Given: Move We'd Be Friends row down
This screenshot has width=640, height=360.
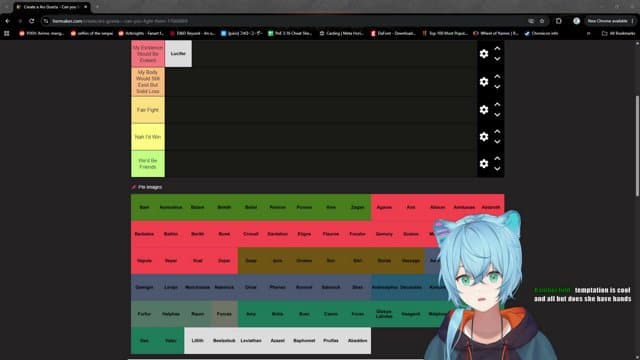Looking at the screenshot, I should [497, 169].
